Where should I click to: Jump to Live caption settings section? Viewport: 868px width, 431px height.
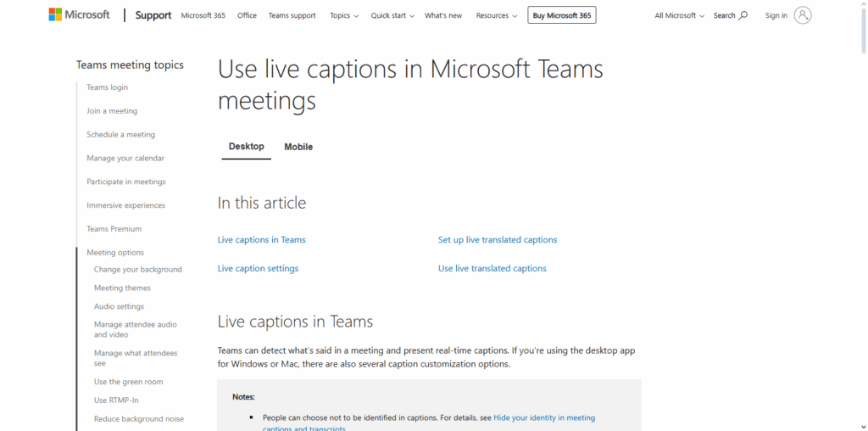(258, 268)
